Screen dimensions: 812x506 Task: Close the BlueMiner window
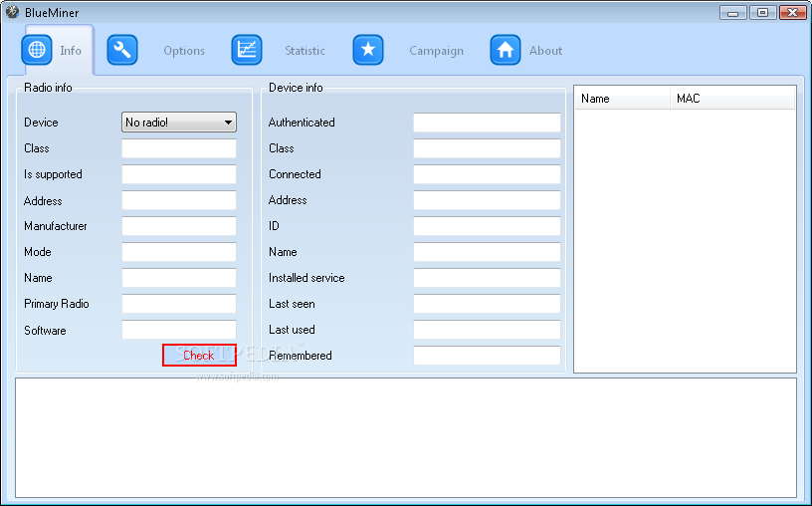(x=792, y=12)
